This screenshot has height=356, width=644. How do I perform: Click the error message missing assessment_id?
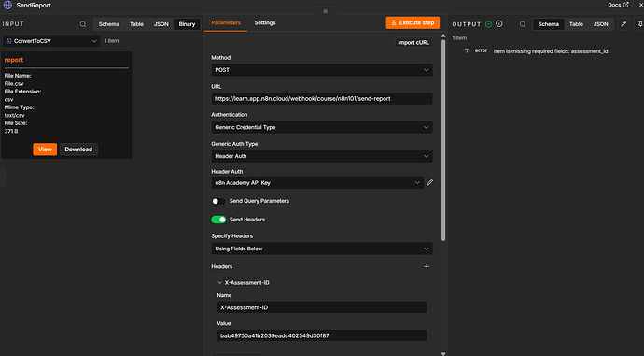pyautogui.click(x=551, y=51)
